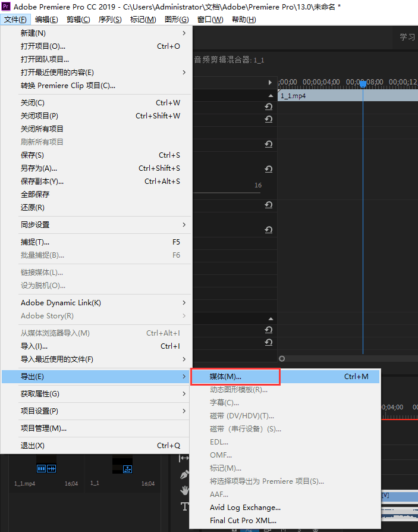Expand the 项目设置(P) submenu
This screenshot has width=418, height=532.
96,411
